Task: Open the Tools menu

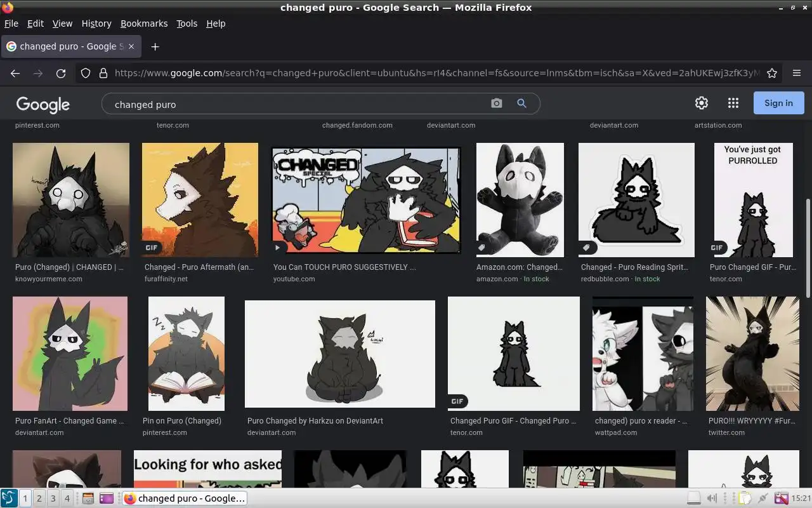Action: pos(187,23)
